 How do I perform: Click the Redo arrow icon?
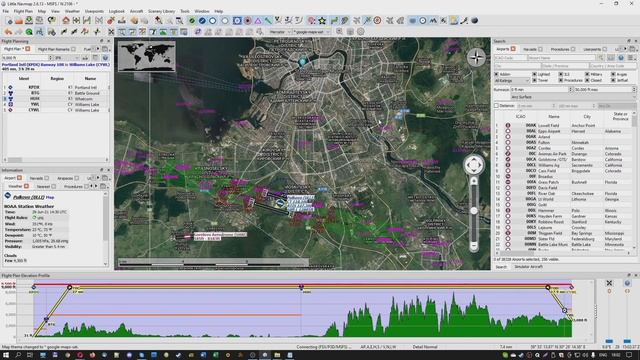click(18, 31)
